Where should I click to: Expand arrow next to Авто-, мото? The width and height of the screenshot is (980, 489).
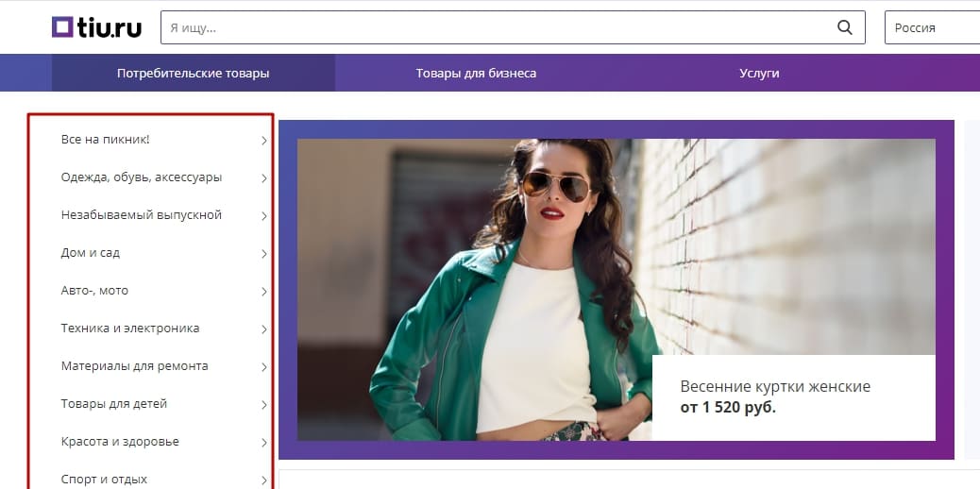264,292
